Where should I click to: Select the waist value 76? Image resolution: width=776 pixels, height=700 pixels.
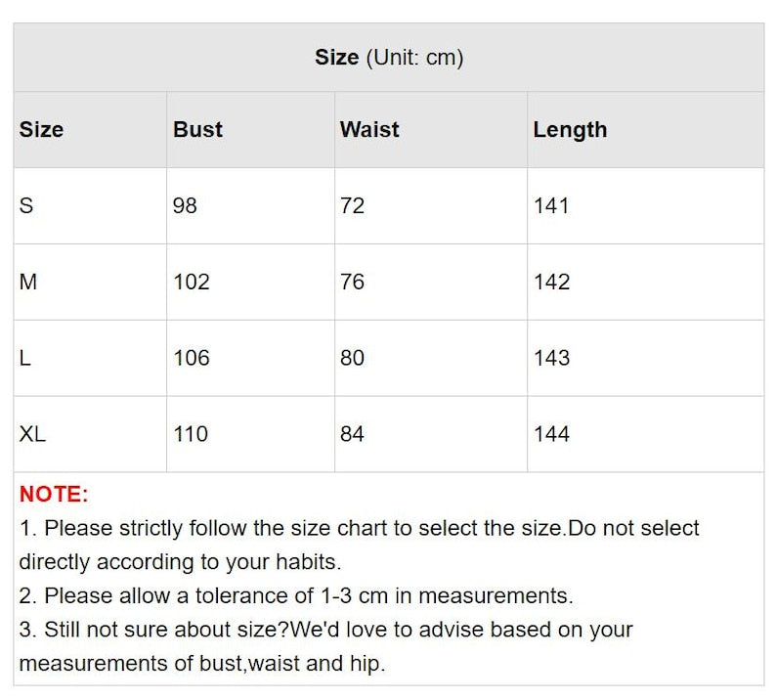coord(352,283)
